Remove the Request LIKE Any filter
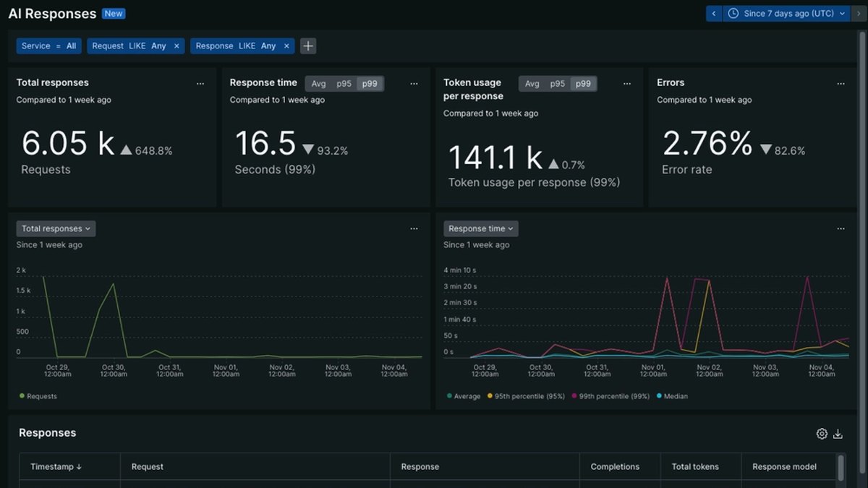 (176, 46)
